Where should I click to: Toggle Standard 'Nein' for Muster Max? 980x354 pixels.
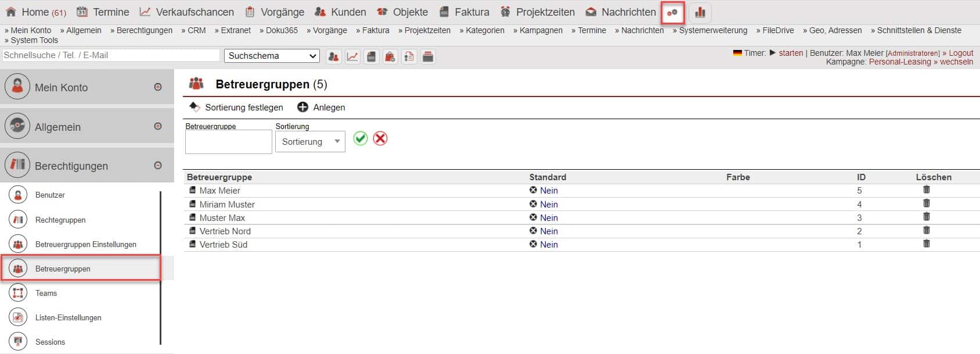click(x=548, y=217)
